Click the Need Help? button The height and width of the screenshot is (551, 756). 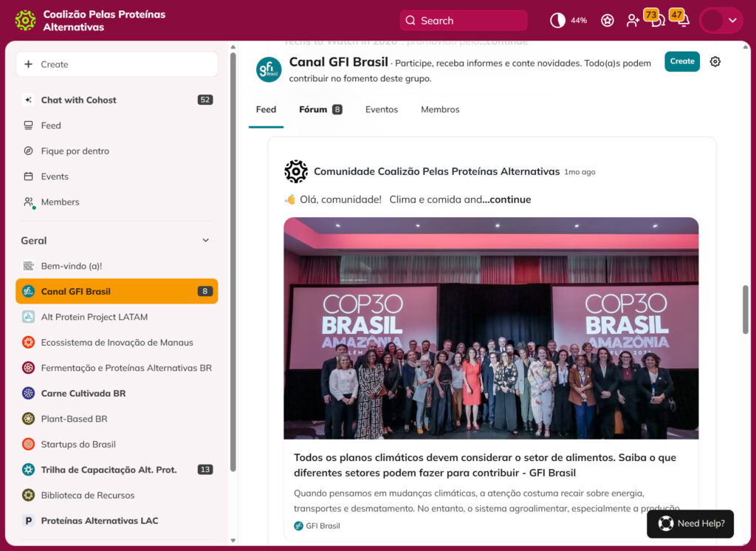[690, 524]
